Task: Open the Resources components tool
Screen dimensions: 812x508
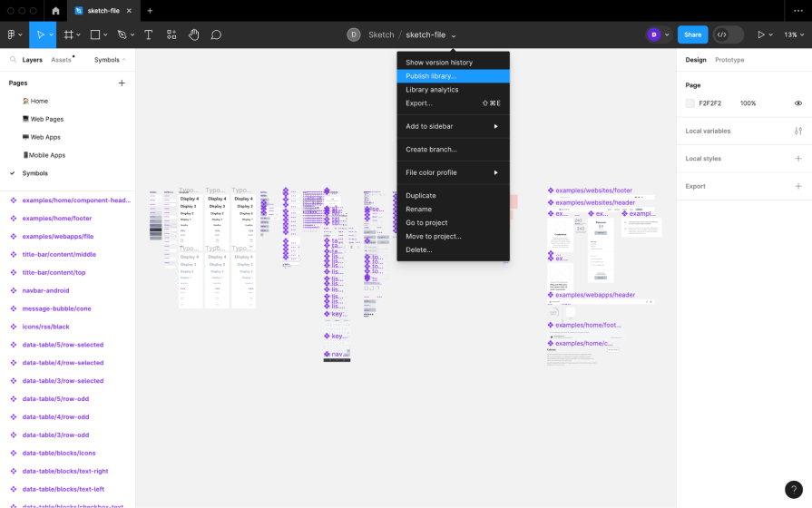Action: [171, 34]
